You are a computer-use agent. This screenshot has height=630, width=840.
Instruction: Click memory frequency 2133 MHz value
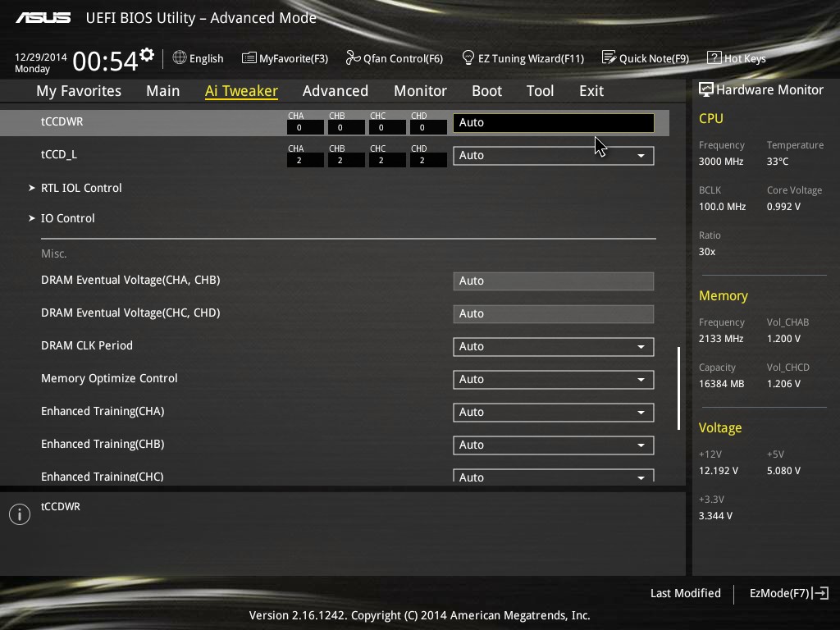(721, 339)
